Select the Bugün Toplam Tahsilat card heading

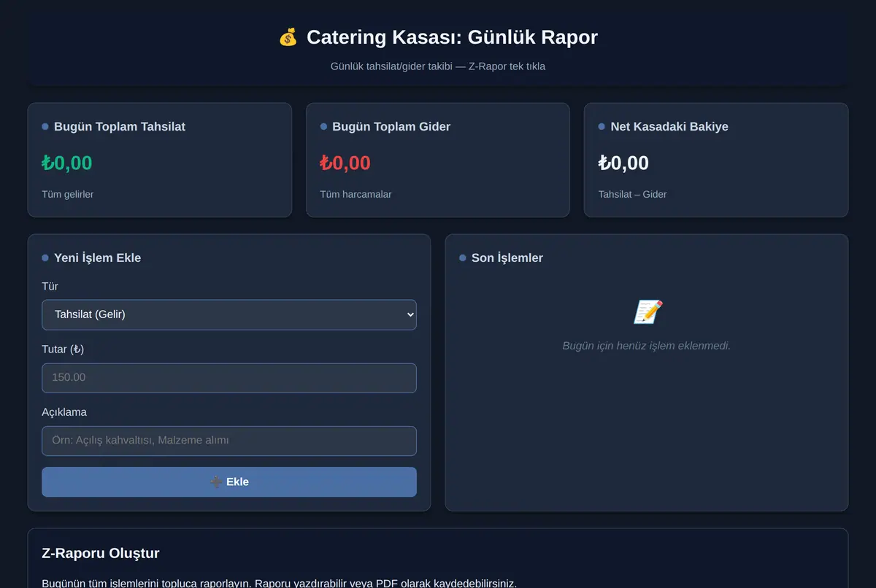(x=120, y=126)
